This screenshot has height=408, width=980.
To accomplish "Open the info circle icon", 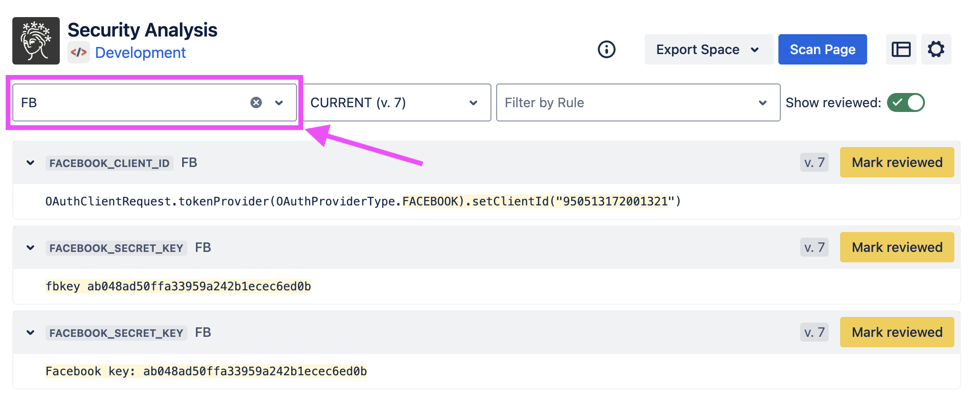I will 607,49.
